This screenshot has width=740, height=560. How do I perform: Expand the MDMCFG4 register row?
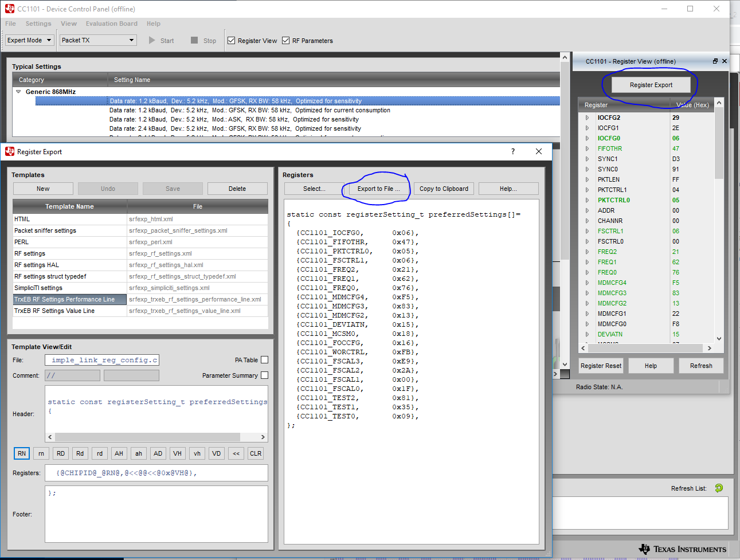pos(587,283)
